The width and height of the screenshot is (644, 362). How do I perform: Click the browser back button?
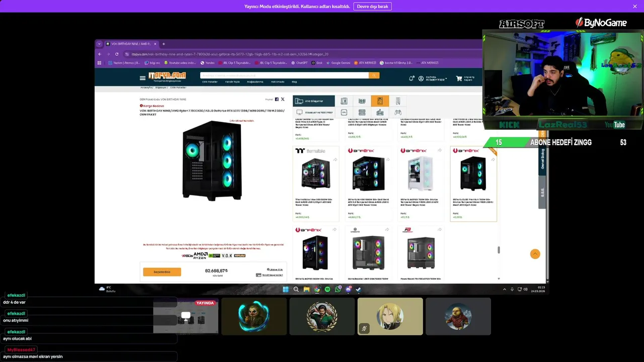point(100,54)
